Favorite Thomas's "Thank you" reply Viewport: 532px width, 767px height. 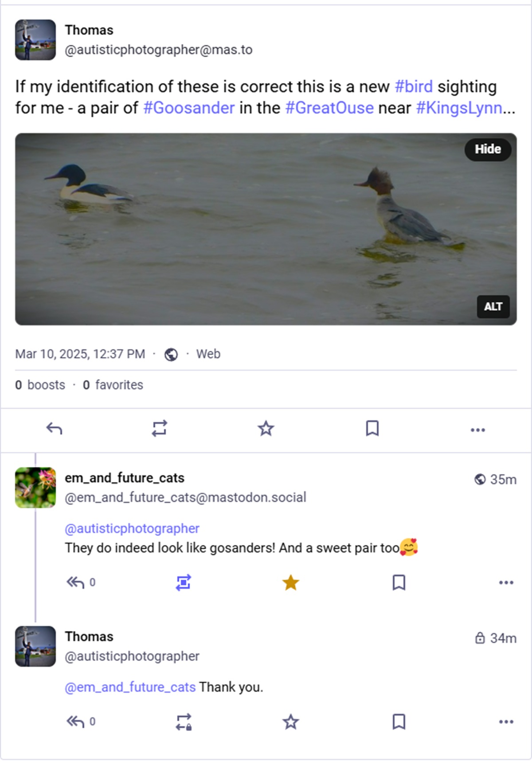[291, 722]
